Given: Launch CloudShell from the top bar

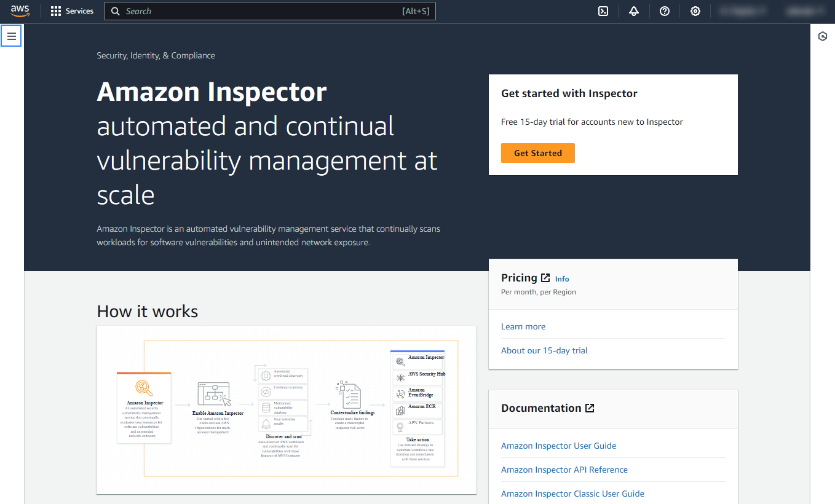Looking at the screenshot, I should [603, 11].
